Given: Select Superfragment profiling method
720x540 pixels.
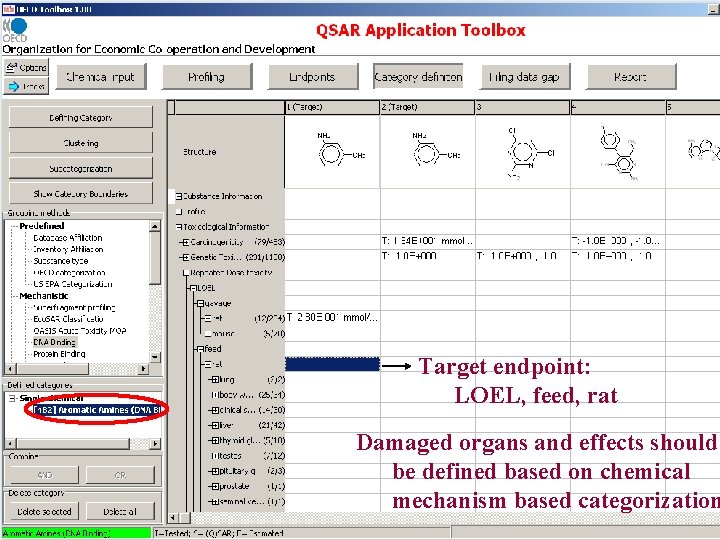Looking at the screenshot, I should coord(74,307).
